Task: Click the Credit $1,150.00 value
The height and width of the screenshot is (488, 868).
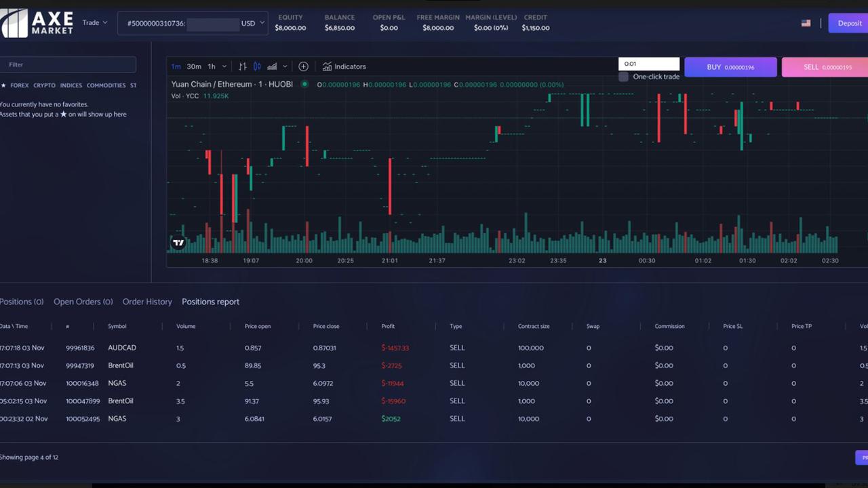Action: [536, 28]
